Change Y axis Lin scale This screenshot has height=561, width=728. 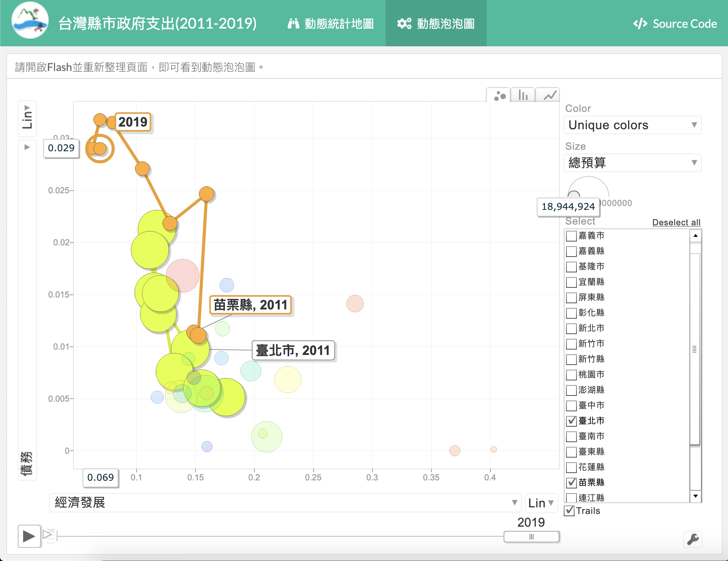click(27, 118)
